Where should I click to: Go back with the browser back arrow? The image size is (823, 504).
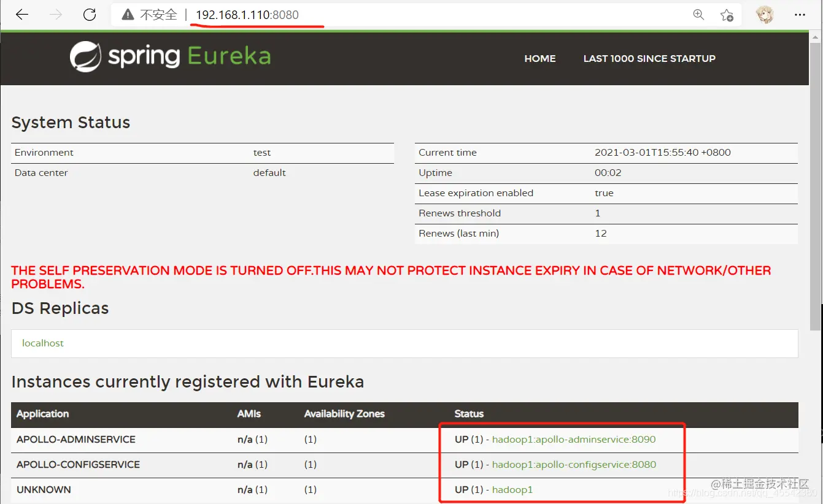tap(22, 15)
